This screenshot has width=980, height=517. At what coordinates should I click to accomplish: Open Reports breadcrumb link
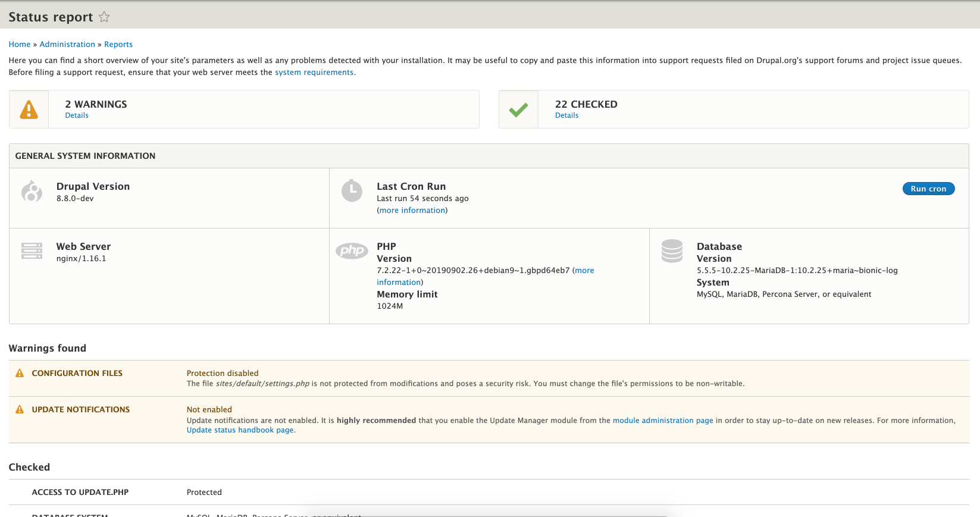pos(118,44)
